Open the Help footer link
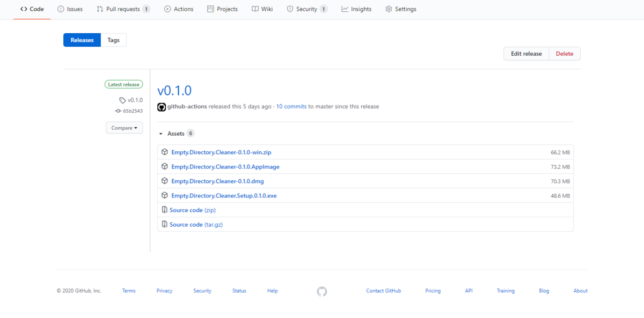Screen dimensions: 644x318 coord(273,291)
